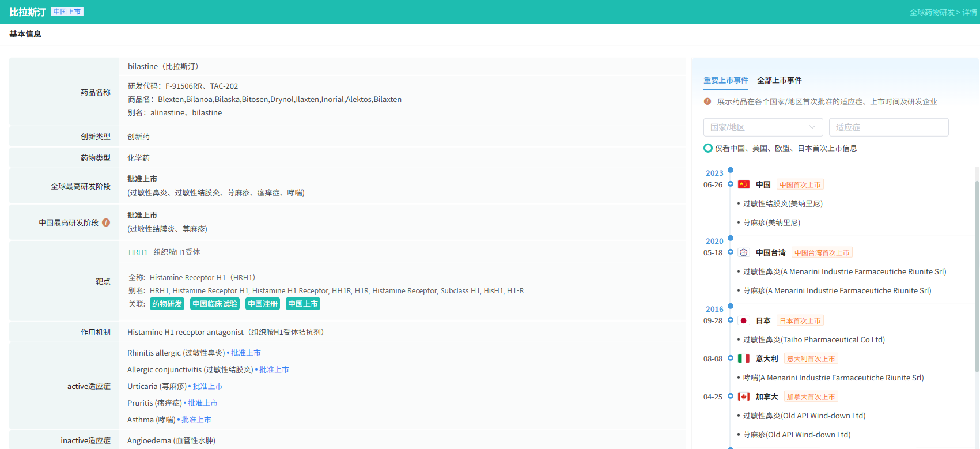Open the HRH1 target link

click(x=138, y=252)
